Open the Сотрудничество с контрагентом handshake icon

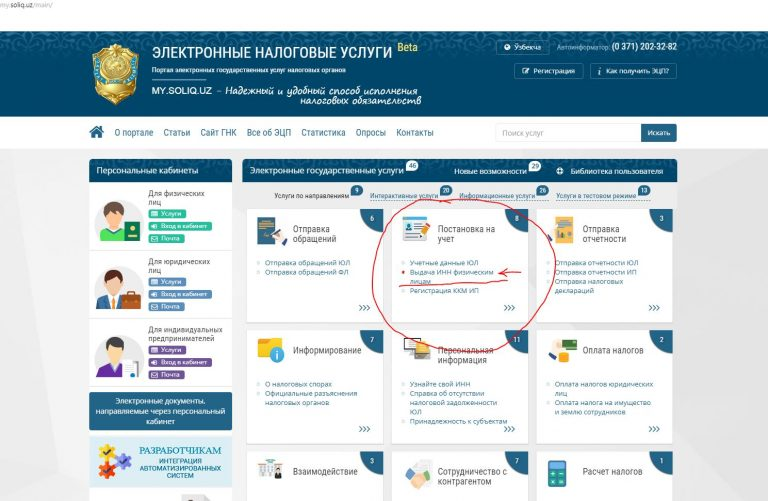(418, 475)
